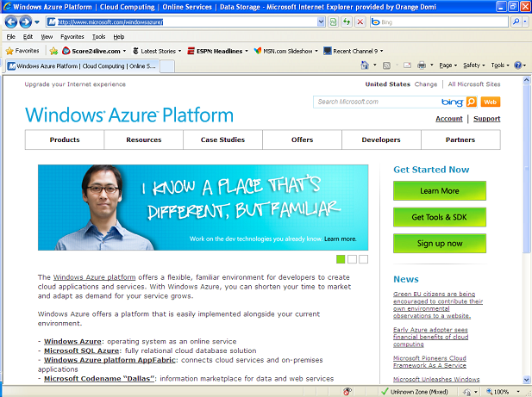Open the File menu

(x=11, y=36)
